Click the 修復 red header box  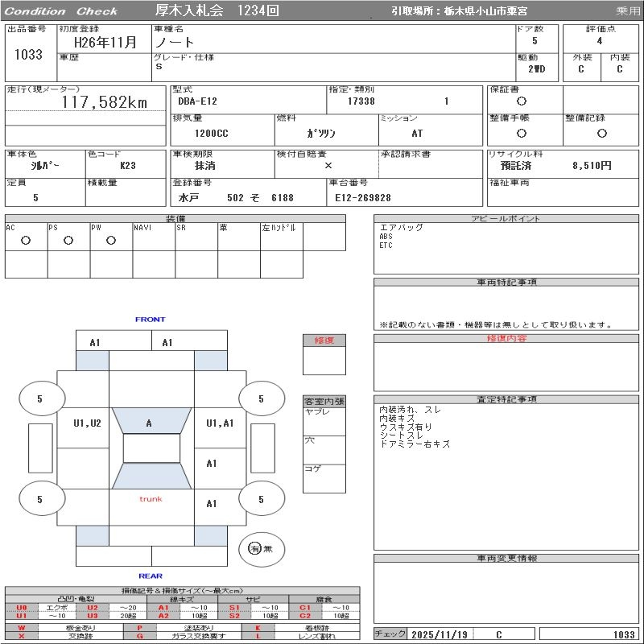click(x=324, y=341)
